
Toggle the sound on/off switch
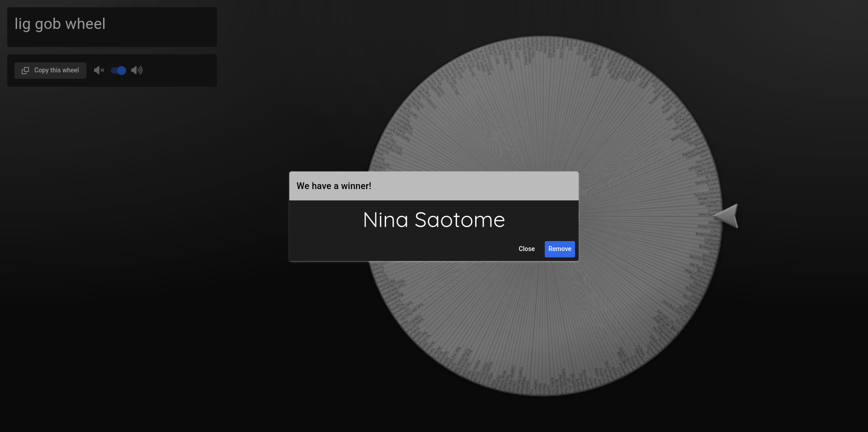pos(118,71)
